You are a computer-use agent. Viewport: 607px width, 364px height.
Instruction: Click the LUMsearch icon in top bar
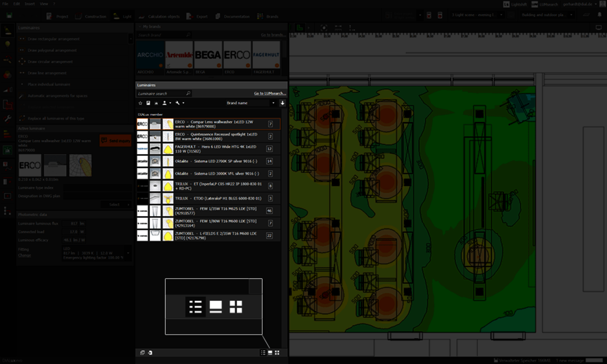click(534, 4)
